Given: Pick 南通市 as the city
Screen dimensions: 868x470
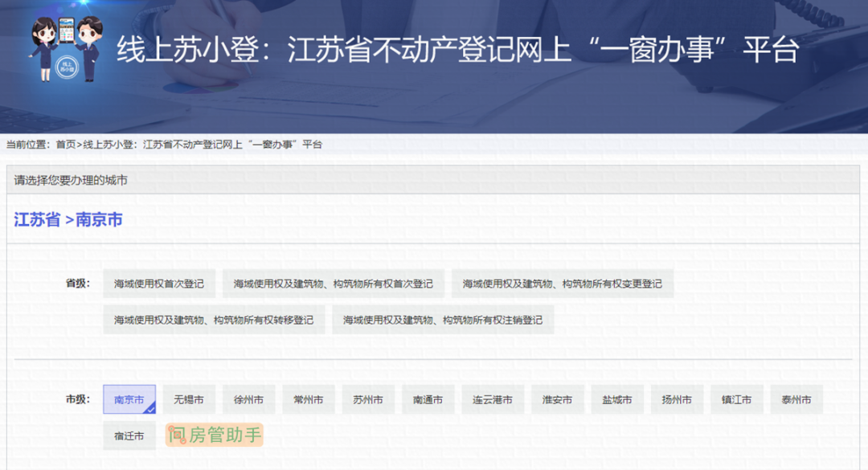Looking at the screenshot, I should (x=428, y=399).
